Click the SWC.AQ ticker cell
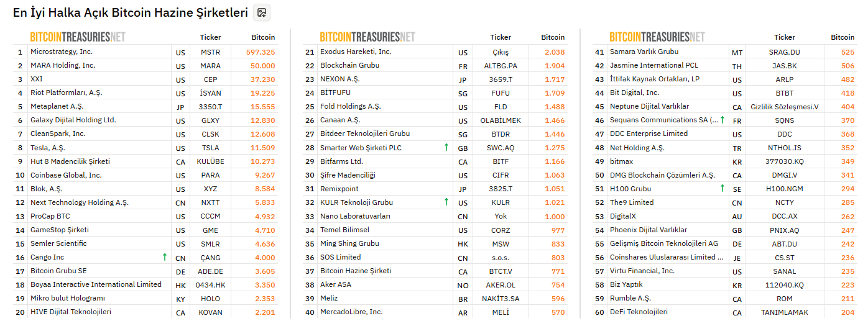 pos(501,147)
